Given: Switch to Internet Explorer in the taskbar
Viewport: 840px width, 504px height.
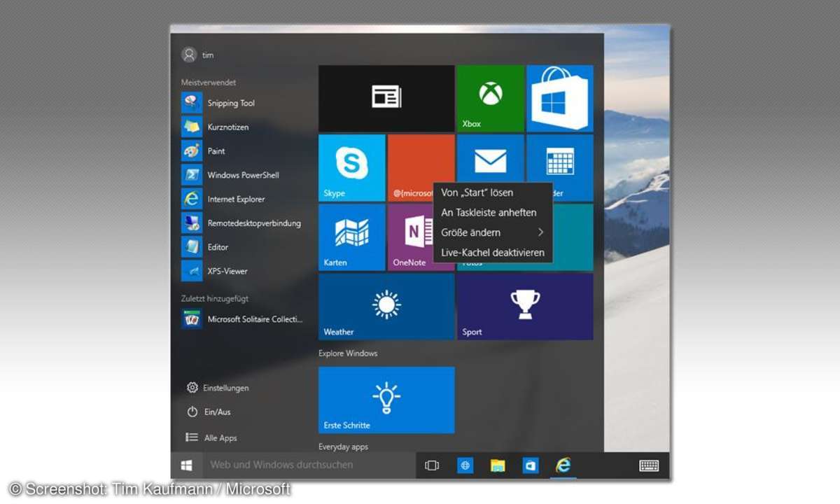Looking at the screenshot, I should click(x=563, y=465).
